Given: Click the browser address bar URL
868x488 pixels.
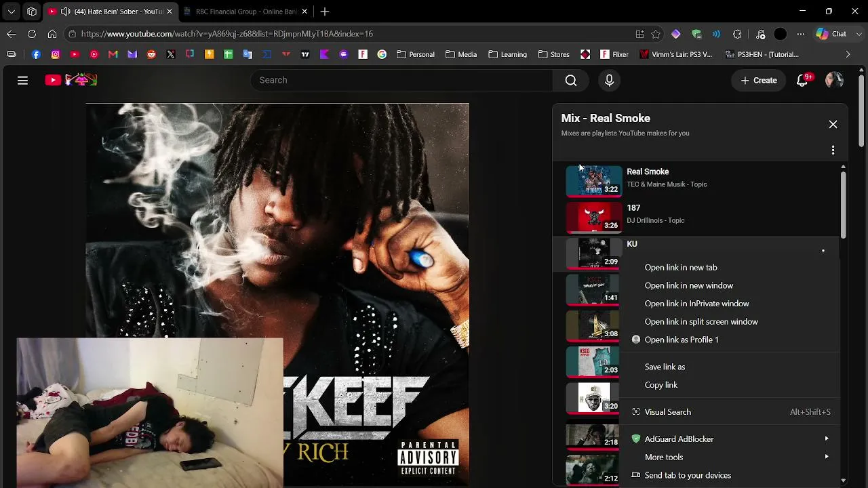Looking at the screenshot, I should [x=227, y=34].
